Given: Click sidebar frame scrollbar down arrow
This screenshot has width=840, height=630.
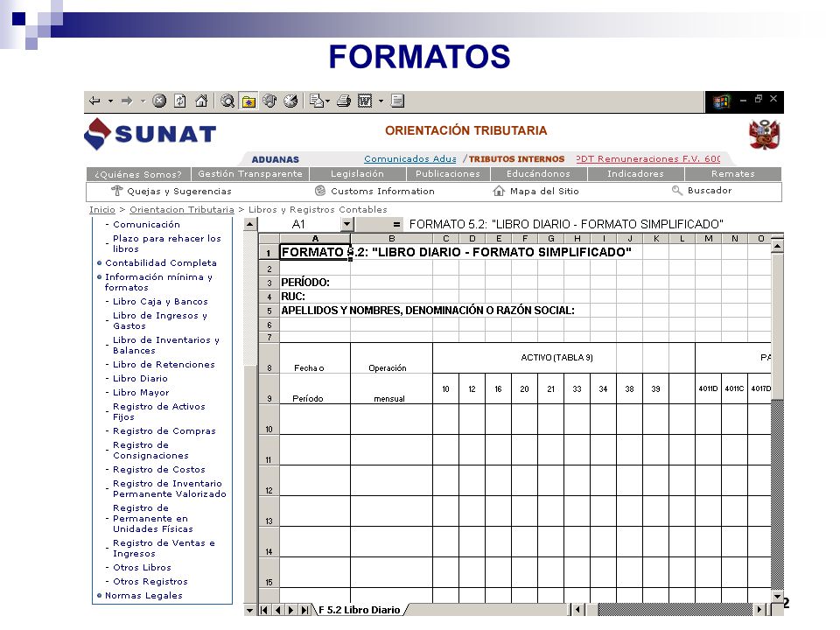Looking at the screenshot, I should [250, 610].
